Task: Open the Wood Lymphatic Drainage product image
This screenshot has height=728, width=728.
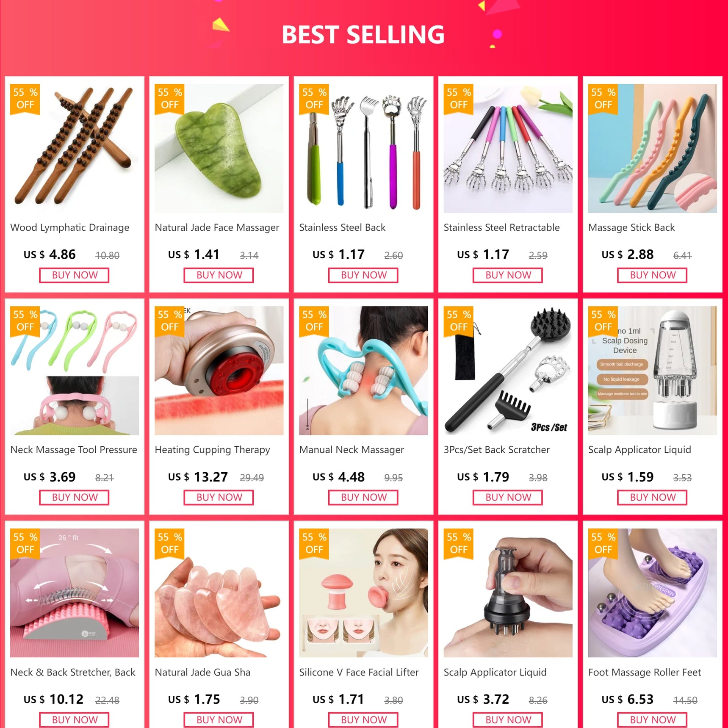Action: [75, 148]
